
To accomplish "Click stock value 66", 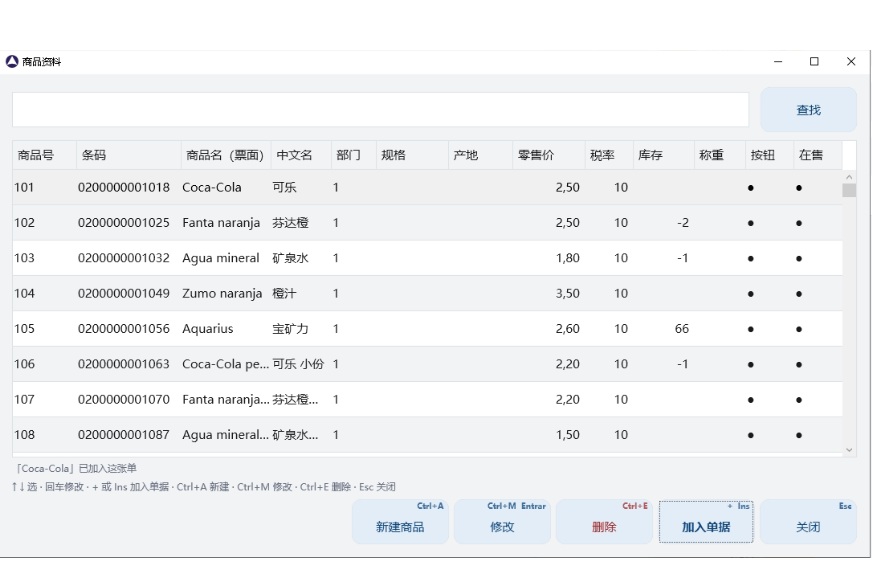I will tap(682, 328).
